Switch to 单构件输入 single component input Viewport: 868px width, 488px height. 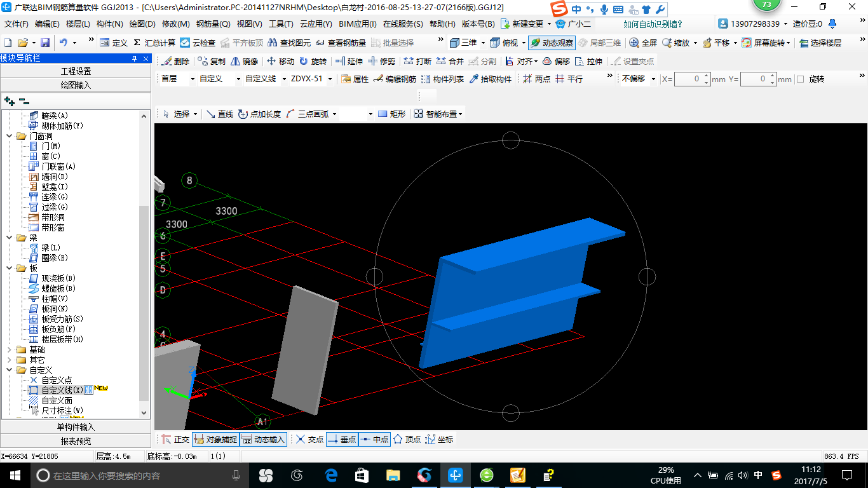76,427
